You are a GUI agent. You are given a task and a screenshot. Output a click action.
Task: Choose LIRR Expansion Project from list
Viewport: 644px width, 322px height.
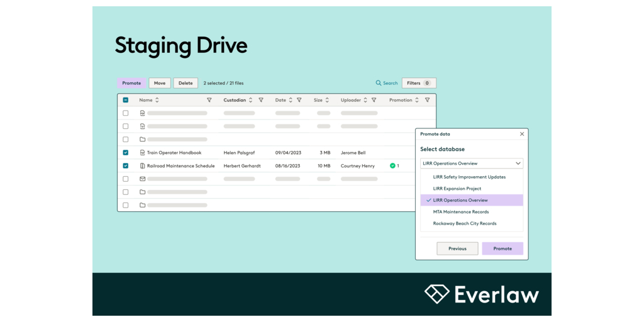coord(457,189)
